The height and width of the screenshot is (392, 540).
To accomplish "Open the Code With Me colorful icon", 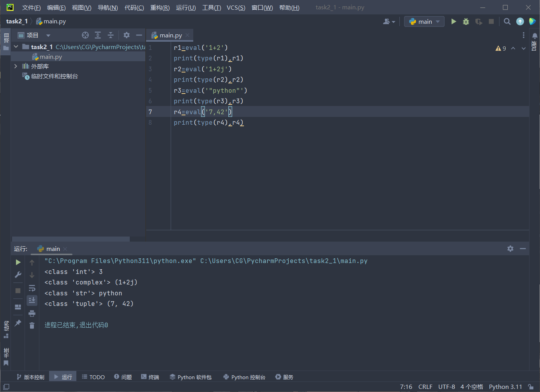I will point(532,21).
